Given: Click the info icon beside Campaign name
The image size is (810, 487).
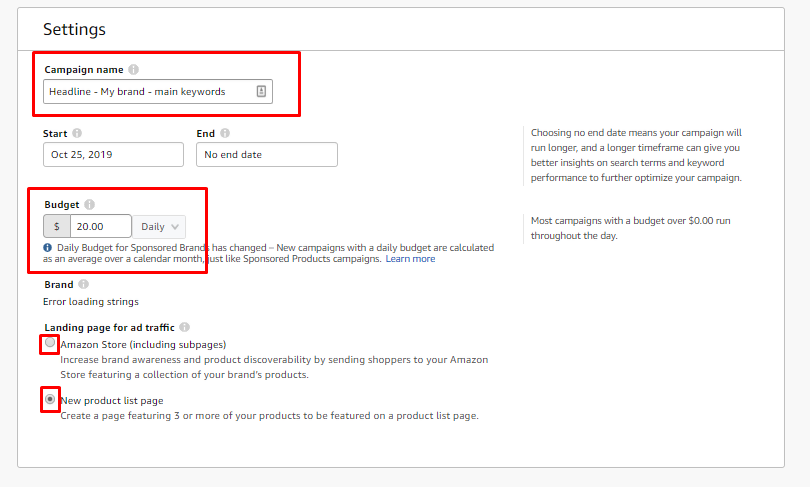Looking at the screenshot, I should pyautogui.click(x=133, y=69).
